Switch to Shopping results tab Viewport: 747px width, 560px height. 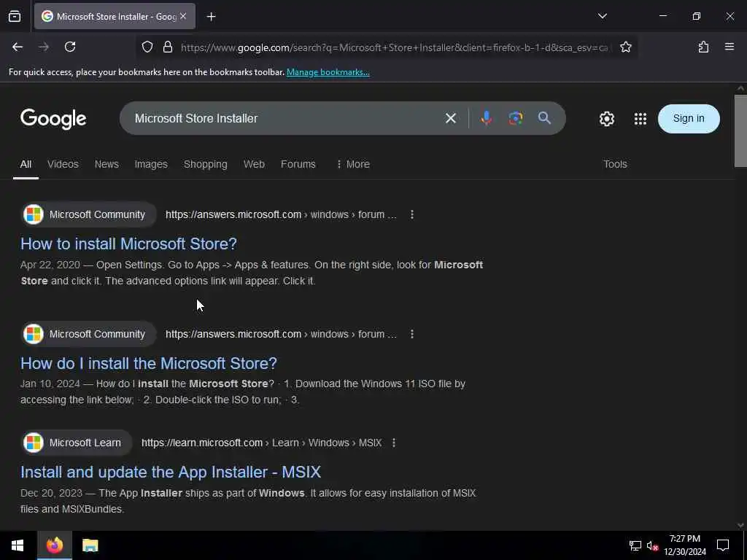click(205, 164)
